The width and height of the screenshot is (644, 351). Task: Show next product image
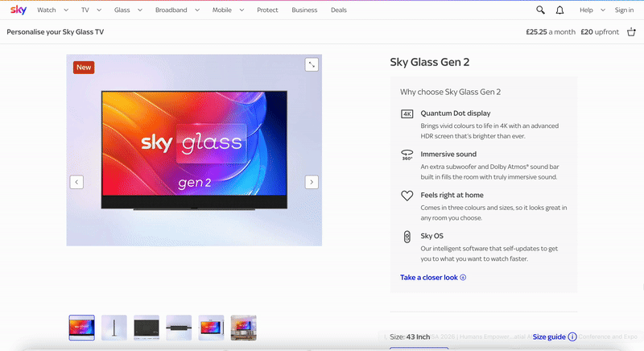312,182
